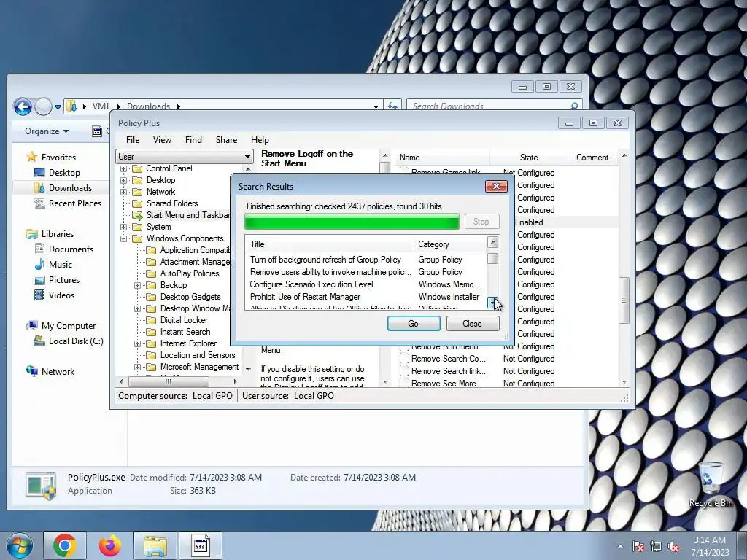The image size is (747, 560).
Task: Open the User scope dropdown
Action: click(184, 157)
